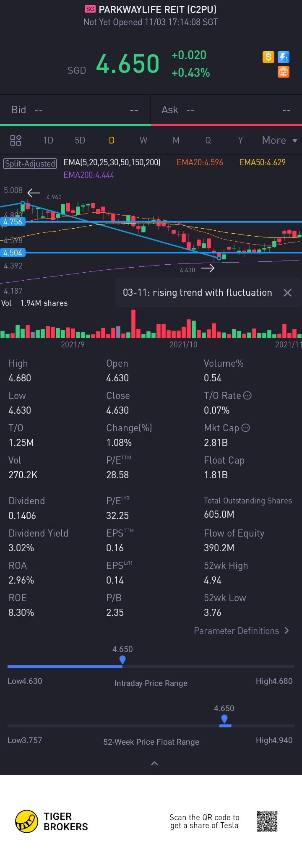Tap the 2021/10 date axis label
Viewport: 302px width, 868px height.
[183, 344]
